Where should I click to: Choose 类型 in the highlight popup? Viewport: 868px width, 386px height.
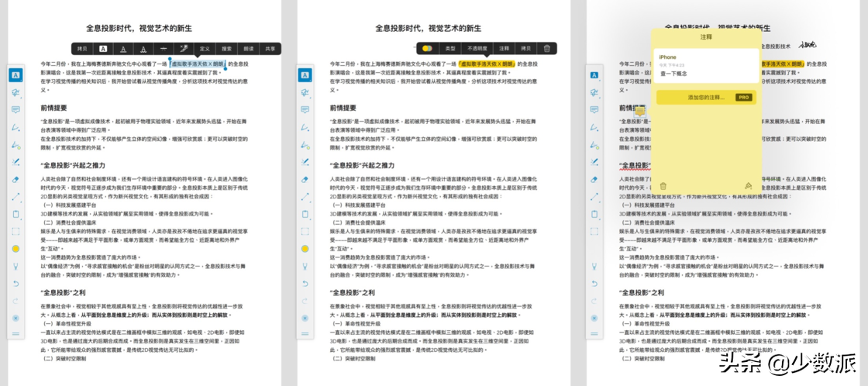pos(450,49)
